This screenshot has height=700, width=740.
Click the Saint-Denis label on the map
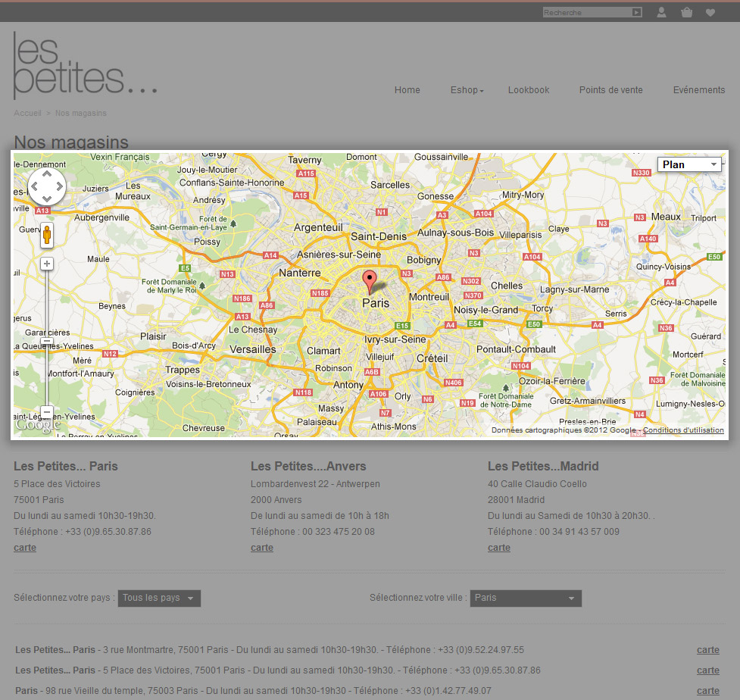(379, 236)
